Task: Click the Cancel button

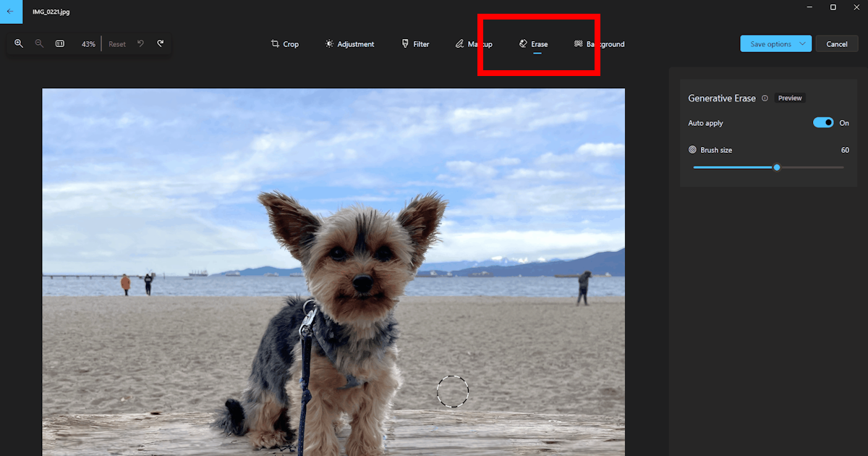Action: (837, 43)
